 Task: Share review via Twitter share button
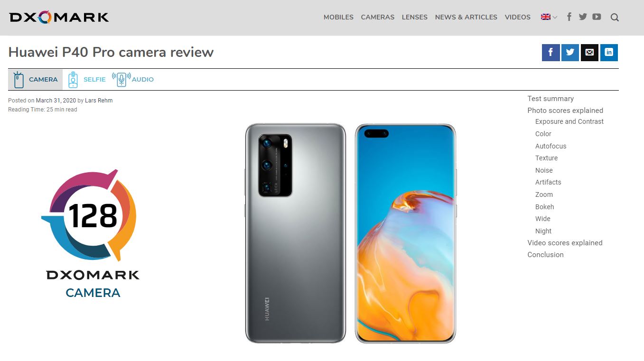click(x=570, y=52)
